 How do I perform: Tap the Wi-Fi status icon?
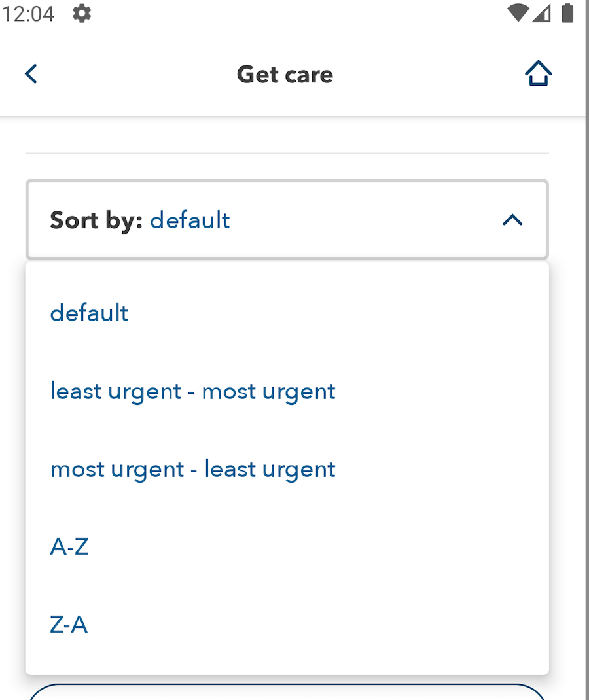[518, 13]
